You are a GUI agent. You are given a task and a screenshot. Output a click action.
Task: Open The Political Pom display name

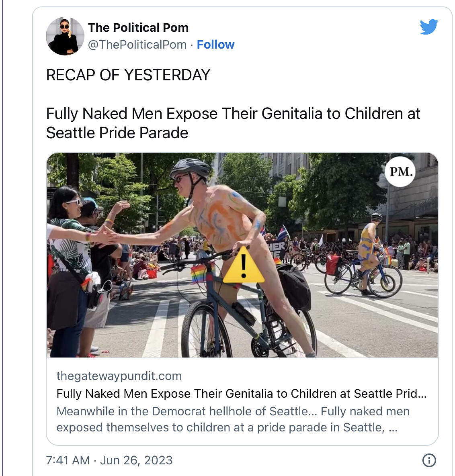tap(138, 27)
